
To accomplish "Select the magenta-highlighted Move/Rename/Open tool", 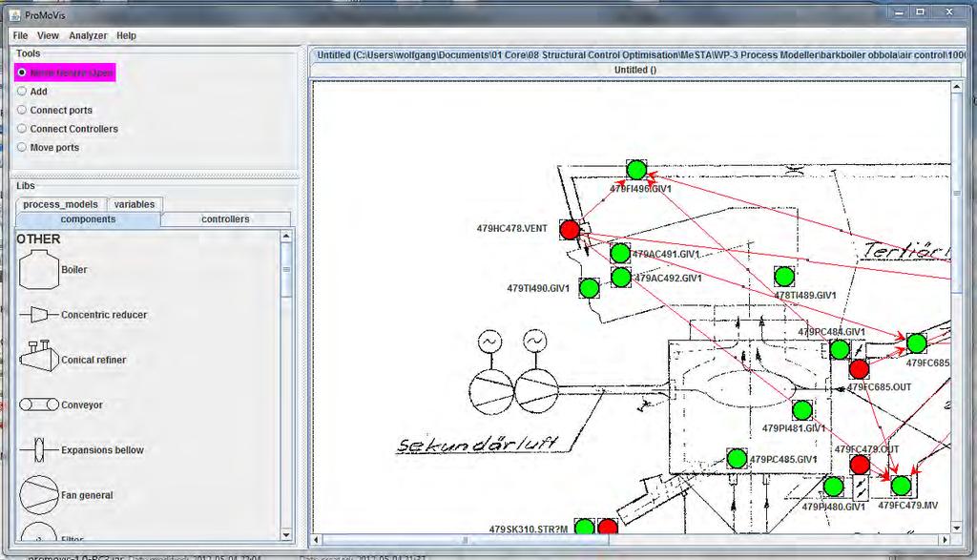I will coord(65,73).
